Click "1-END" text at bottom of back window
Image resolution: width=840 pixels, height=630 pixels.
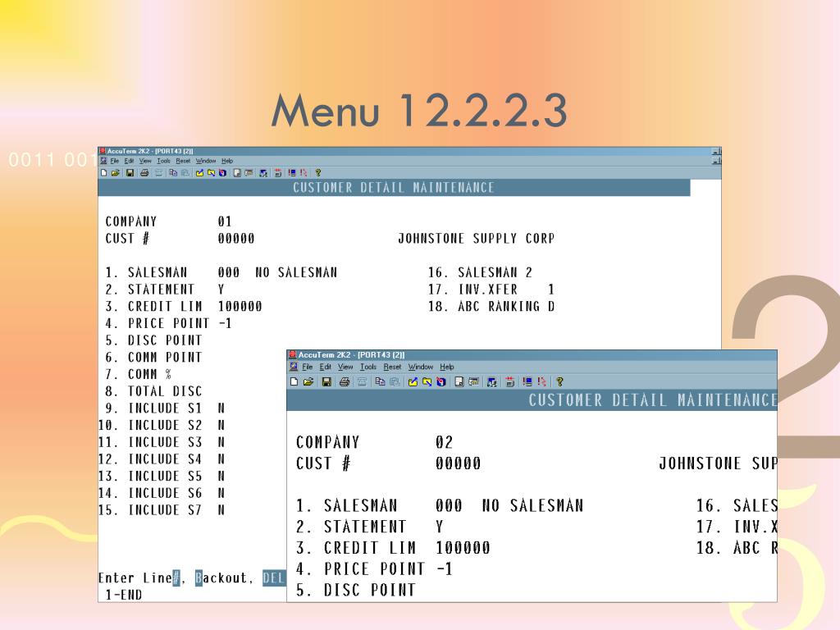pos(124,596)
